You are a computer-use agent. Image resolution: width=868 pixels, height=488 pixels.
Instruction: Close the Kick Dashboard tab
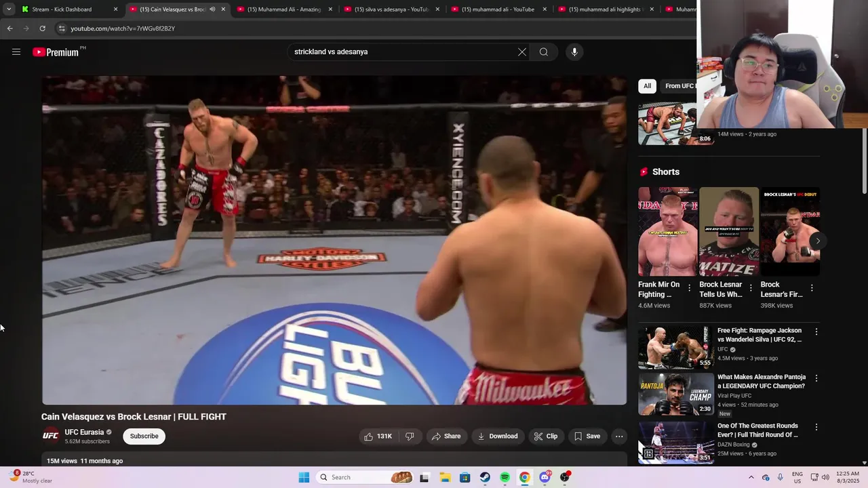[x=115, y=9]
